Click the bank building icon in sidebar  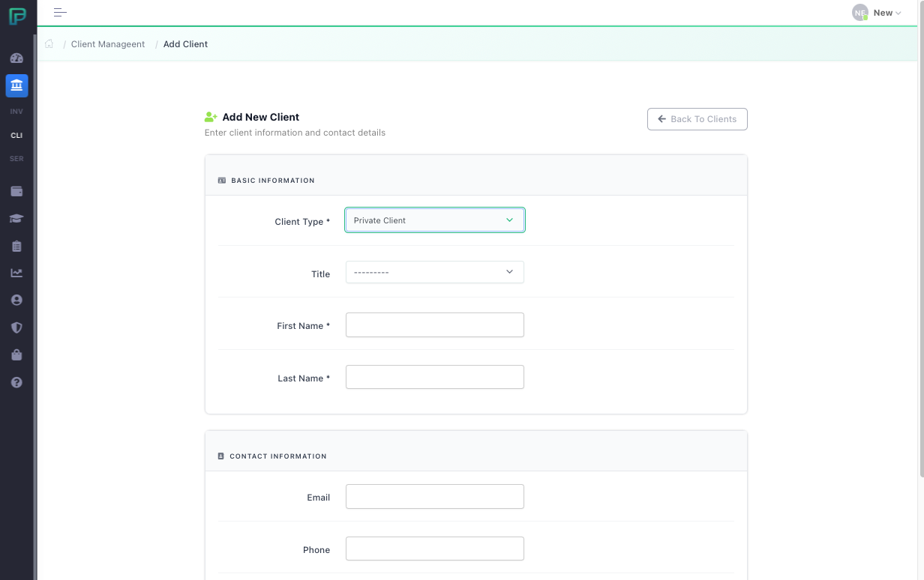tap(16, 85)
